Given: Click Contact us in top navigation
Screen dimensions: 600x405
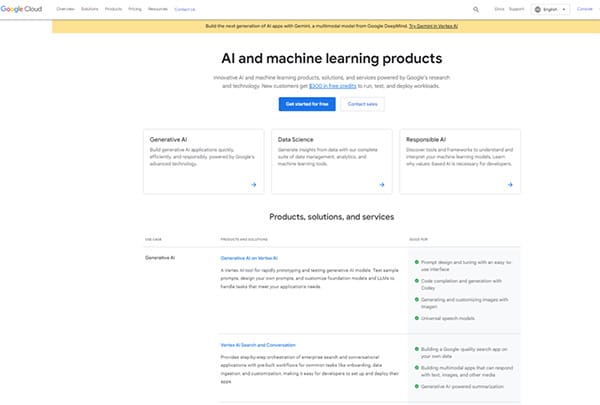Looking at the screenshot, I should click(184, 9).
